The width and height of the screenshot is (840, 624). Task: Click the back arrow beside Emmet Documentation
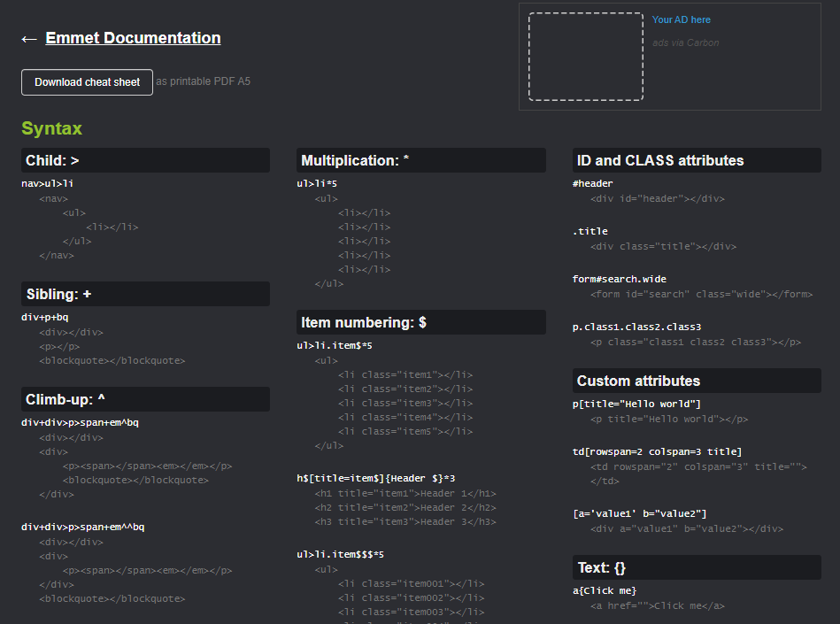pos(29,39)
